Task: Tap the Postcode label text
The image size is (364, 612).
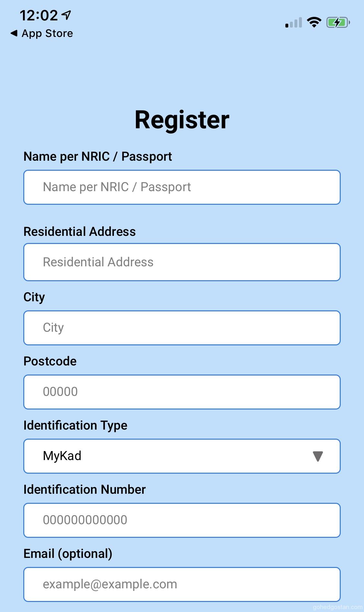Action: pyautogui.click(x=50, y=361)
